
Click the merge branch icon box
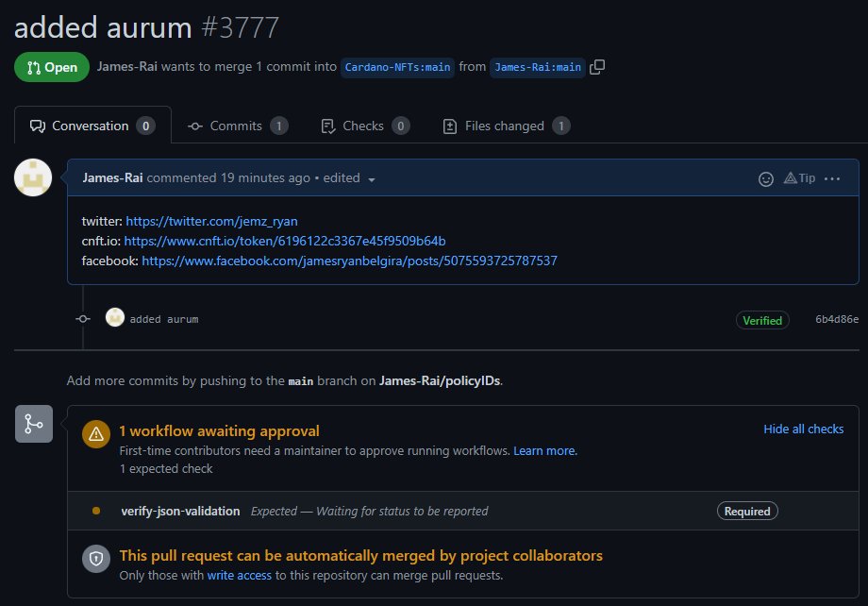pos(34,424)
